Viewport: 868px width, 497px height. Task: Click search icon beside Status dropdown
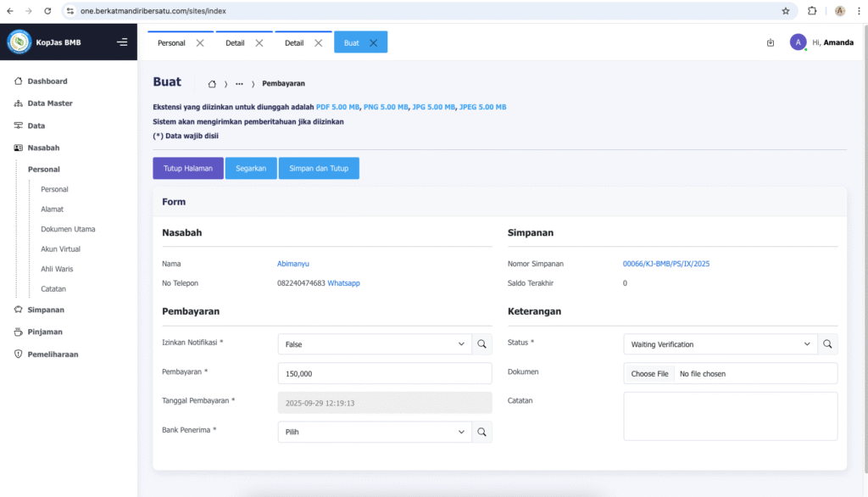point(827,344)
